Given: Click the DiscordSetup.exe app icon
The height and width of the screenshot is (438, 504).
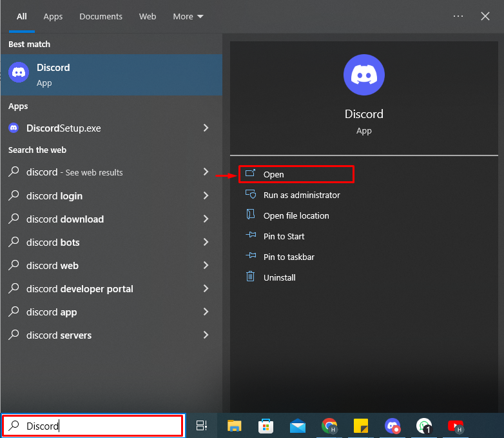Looking at the screenshot, I should (14, 128).
